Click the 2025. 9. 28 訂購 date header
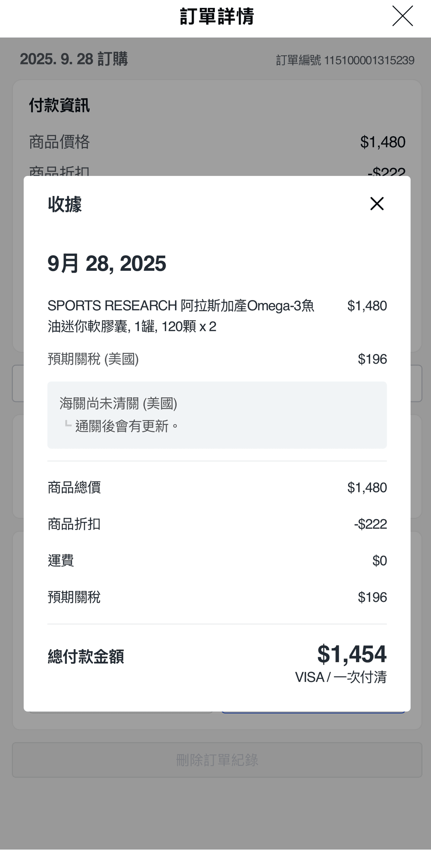The image size is (431, 868). click(74, 59)
